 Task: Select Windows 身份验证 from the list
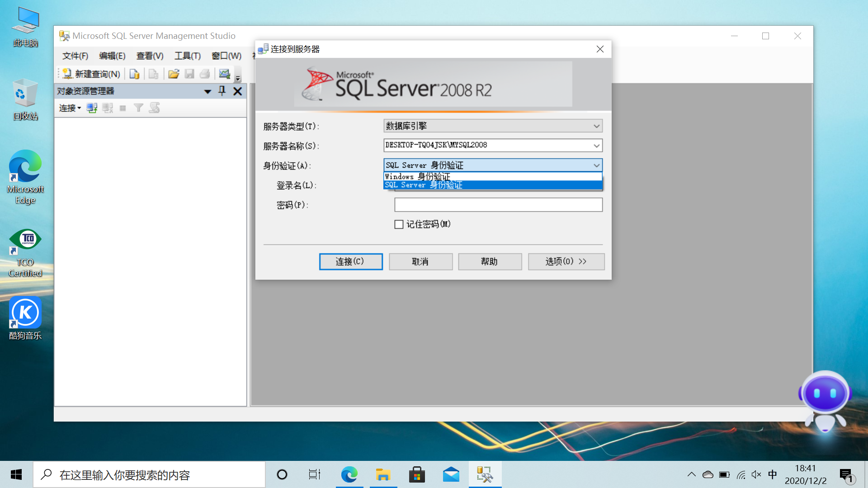pos(493,177)
